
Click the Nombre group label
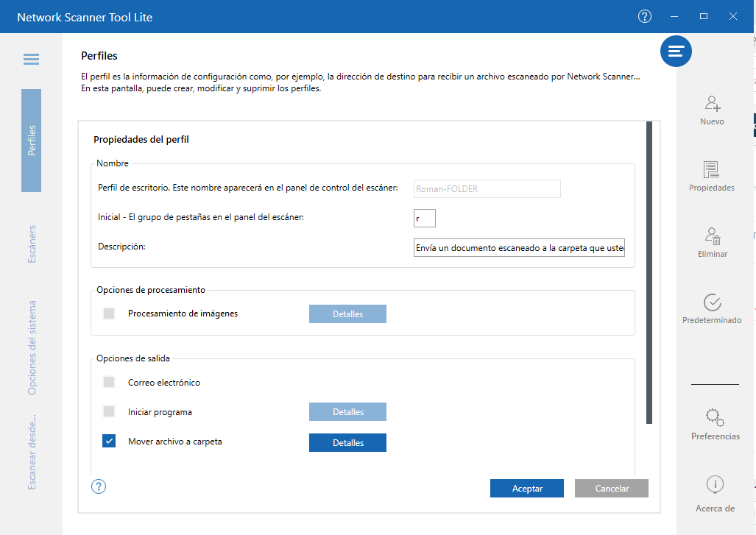coord(113,163)
